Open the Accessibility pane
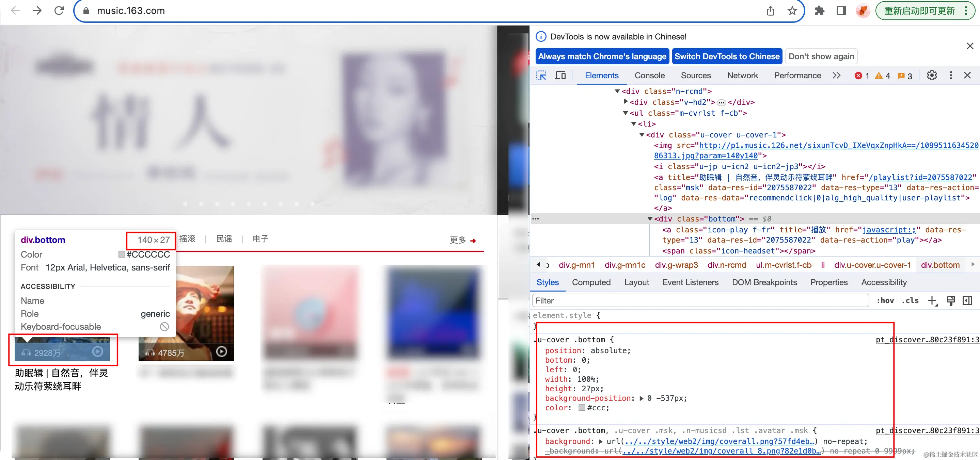This screenshot has height=460, width=980. coord(884,282)
